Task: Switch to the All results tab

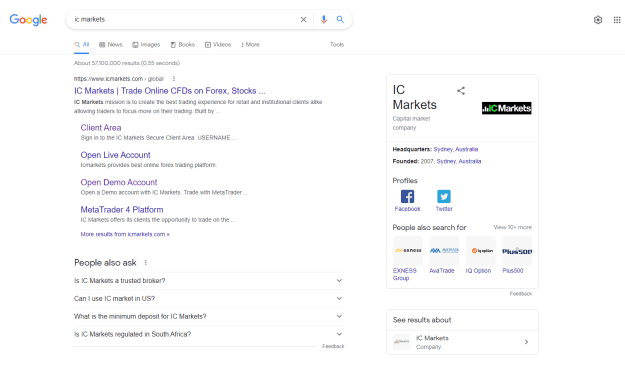Action: pos(82,45)
